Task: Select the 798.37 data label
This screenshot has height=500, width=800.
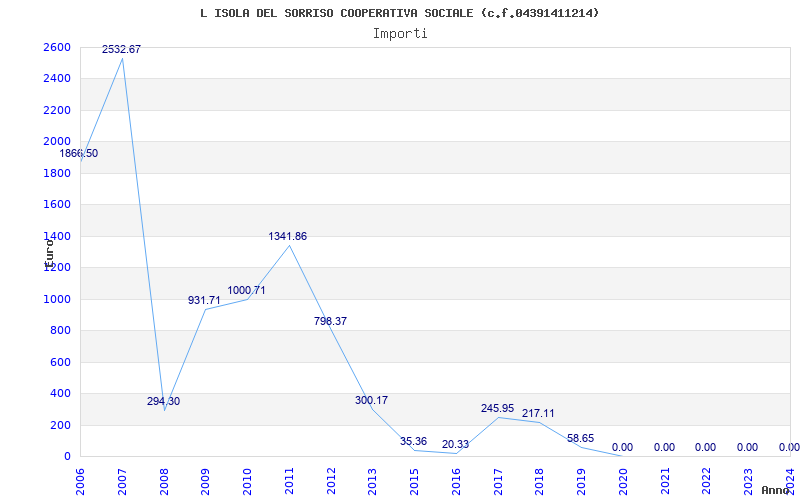Action: click(x=331, y=321)
